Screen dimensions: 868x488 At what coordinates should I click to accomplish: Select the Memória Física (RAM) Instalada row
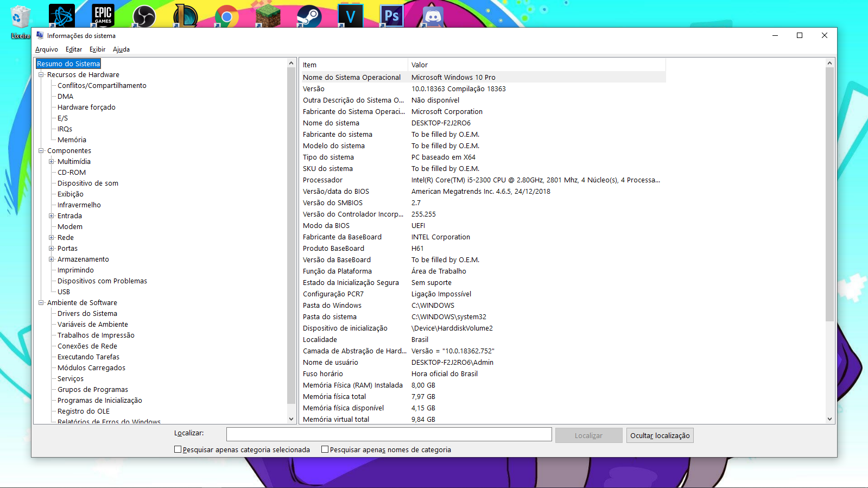pos(483,385)
